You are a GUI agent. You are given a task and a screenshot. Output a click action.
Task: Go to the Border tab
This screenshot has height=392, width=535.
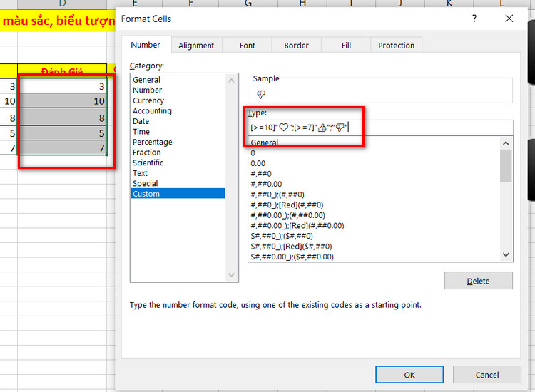point(297,46)
